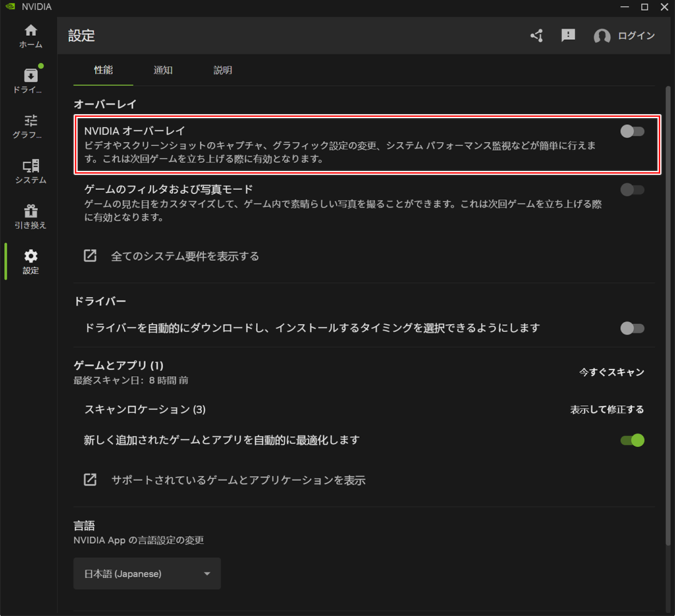Switch to the 通知 tab
Screen dimensions: 675x616
163,70
